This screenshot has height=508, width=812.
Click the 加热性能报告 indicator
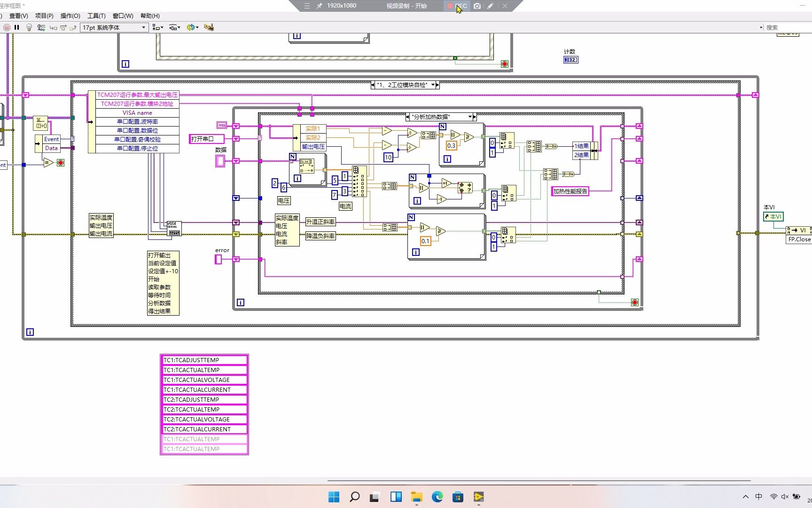pos(570,191)
